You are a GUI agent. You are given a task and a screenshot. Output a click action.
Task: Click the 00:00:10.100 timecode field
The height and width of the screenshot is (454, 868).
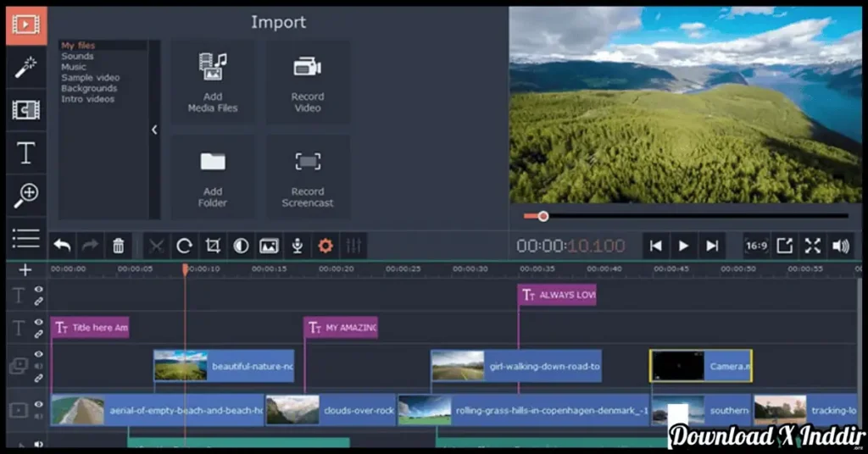coord(570,246)
